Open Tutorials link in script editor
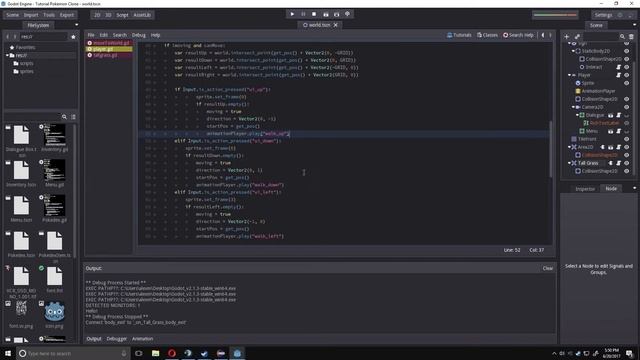 pos(459,35)
